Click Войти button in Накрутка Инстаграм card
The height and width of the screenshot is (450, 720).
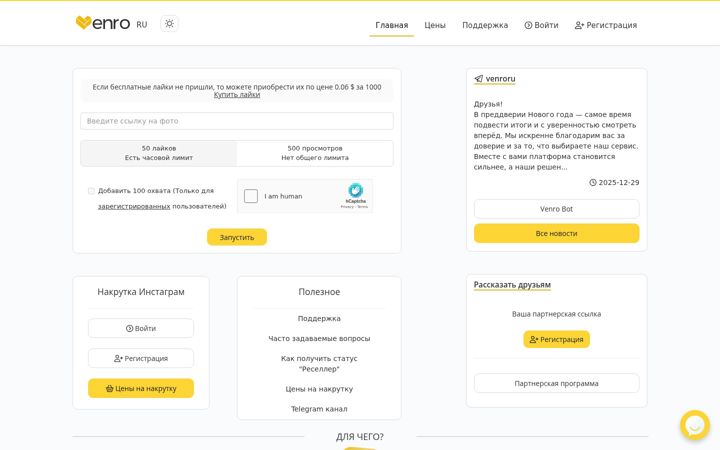141,328
